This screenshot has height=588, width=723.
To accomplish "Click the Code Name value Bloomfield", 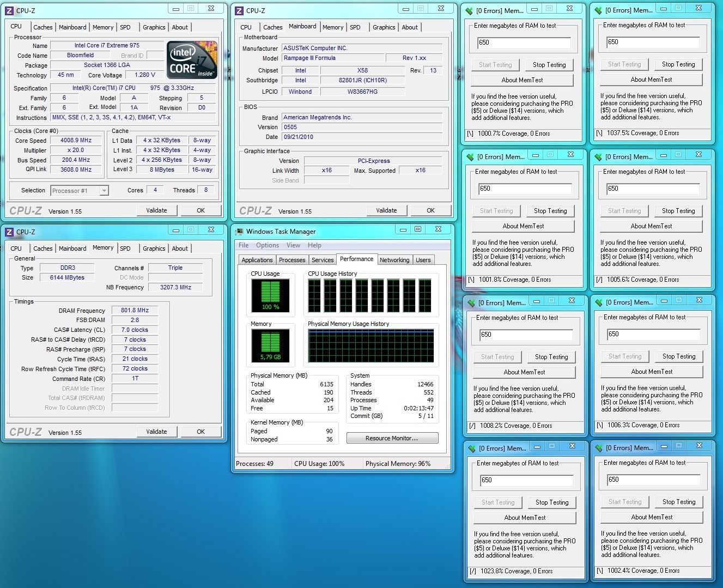I will click(80, 56).
